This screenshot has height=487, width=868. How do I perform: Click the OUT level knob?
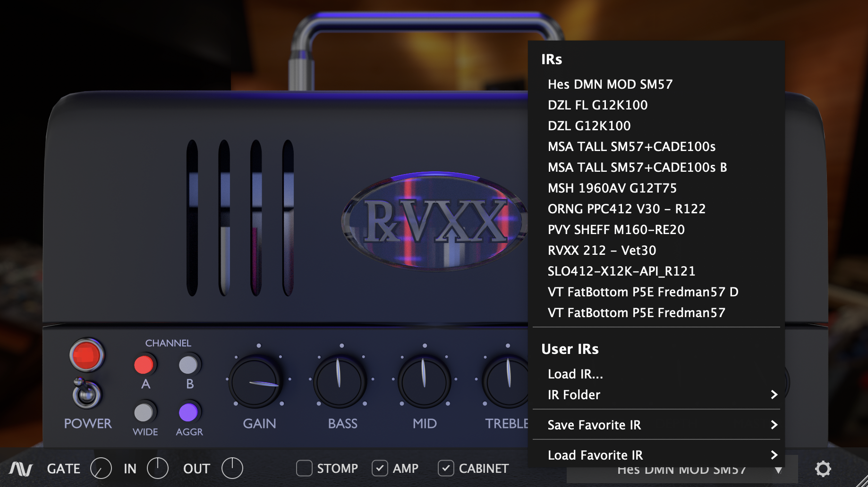click(x=232, y=469)
